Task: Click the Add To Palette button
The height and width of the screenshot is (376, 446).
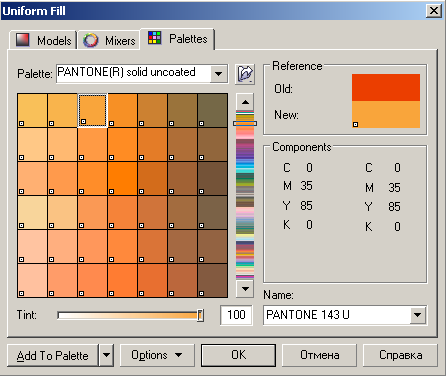Action: [53, 355]
